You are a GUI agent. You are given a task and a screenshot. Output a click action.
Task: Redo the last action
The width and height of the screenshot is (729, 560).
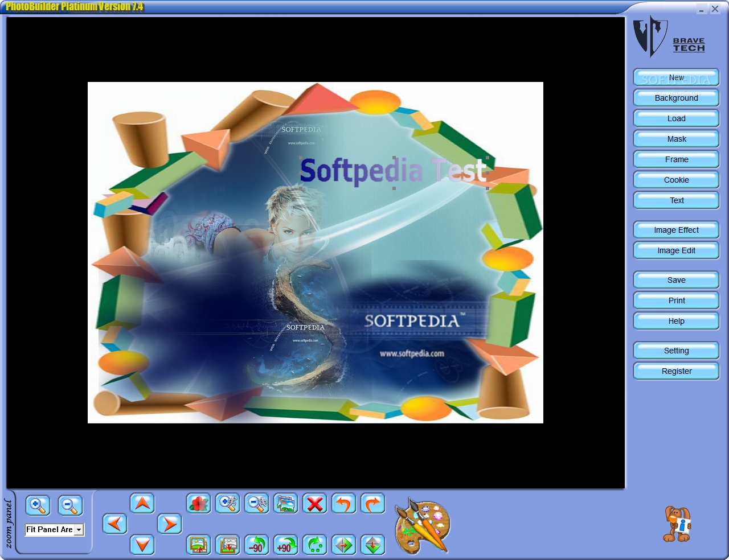coord(373,504)
